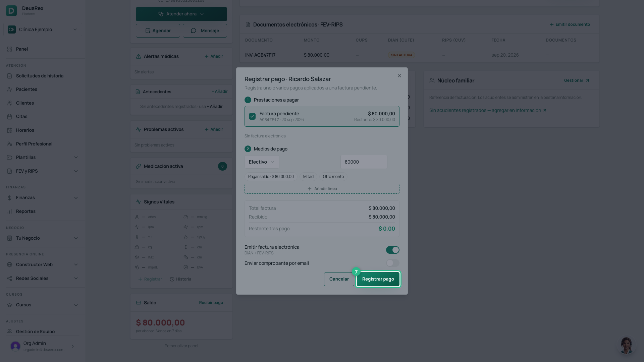Screen dimensions: 644x362
Task: Open the Panel sidebar item
Action: pos(43,49)
